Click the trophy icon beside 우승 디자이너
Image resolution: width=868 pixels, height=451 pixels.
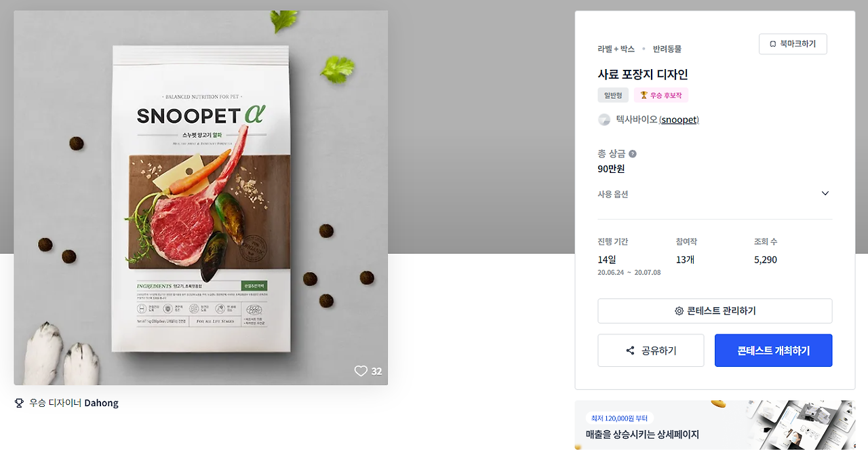(19, 403)
